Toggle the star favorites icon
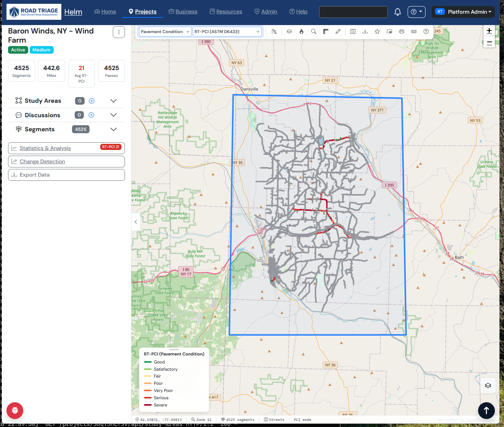This screenshot has width=504, height=427. pyautogui.click(x=377, y=32)
